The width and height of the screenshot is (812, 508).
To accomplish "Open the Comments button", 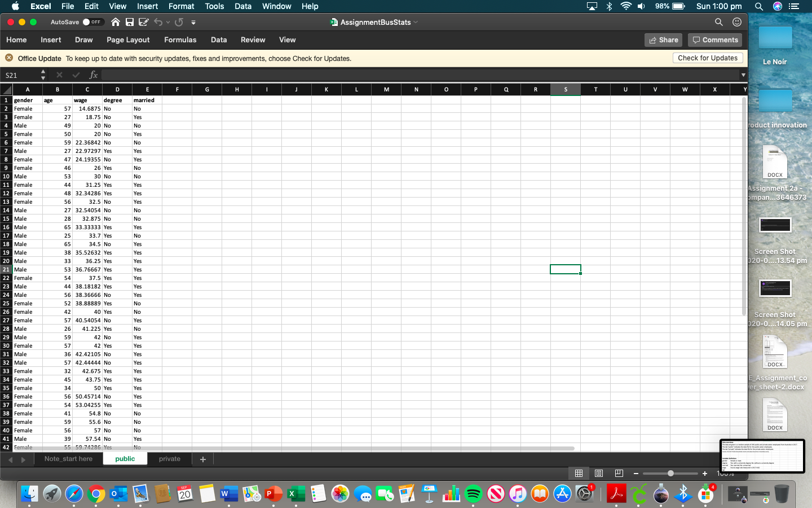I will 715,40.
